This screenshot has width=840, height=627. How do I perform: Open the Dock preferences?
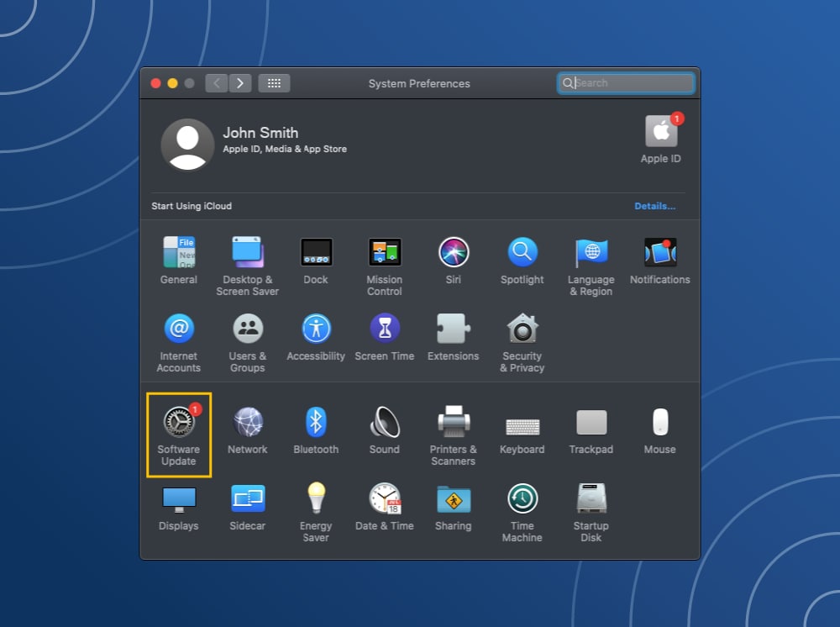[x=316, y=261]
